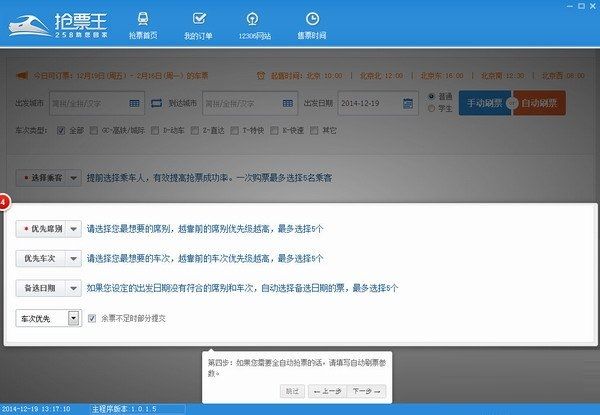Image resolution: width=600 pixels, height=415 pixels.
Task: Click the 到达城市 input field
Action: [x=250, y=103]
